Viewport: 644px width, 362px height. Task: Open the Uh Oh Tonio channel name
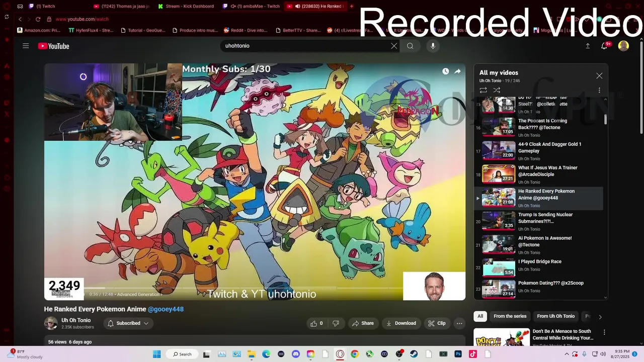pyautogui.click(x=76, y=320)
